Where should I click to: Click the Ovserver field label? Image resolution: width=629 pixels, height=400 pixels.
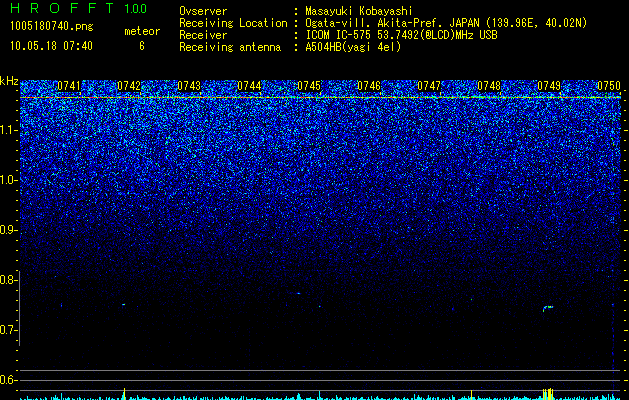click(x=203, y=11)
